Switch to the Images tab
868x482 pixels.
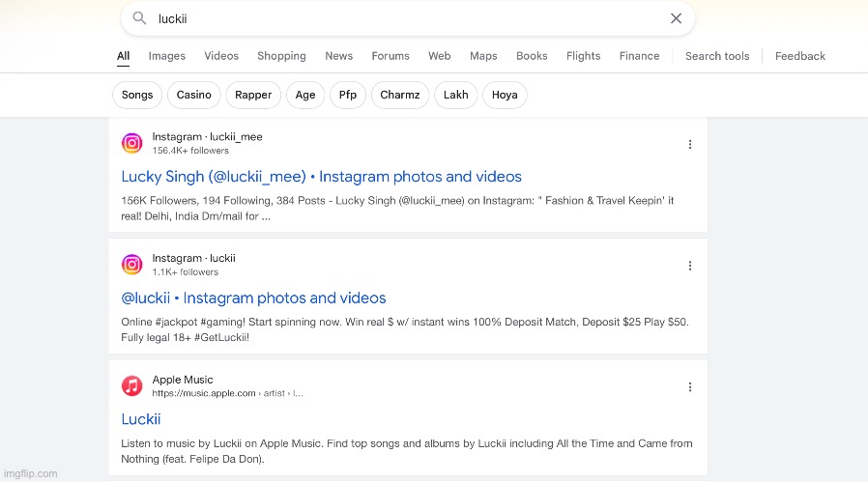pyautogui.click(x=166, y=56)
